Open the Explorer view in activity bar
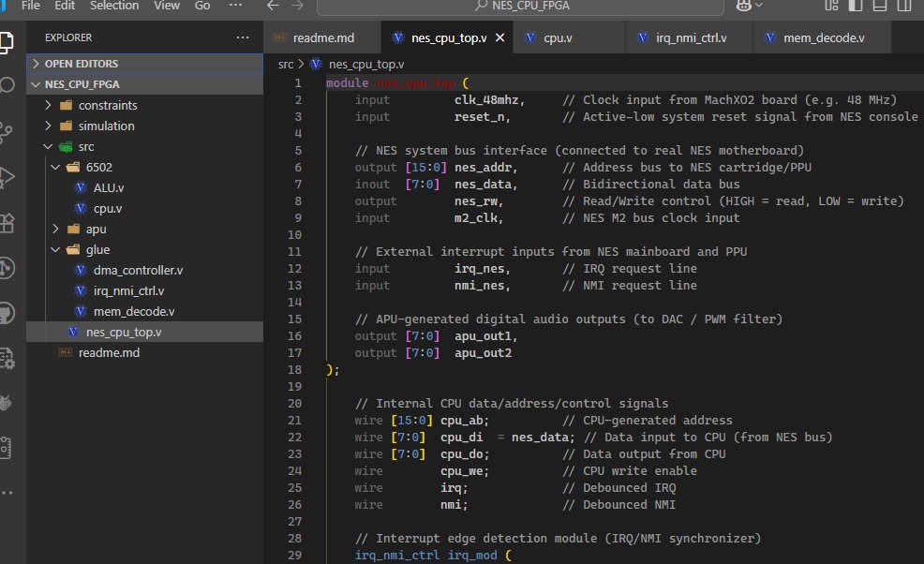The image size is (924, 564). click(6, 42)
